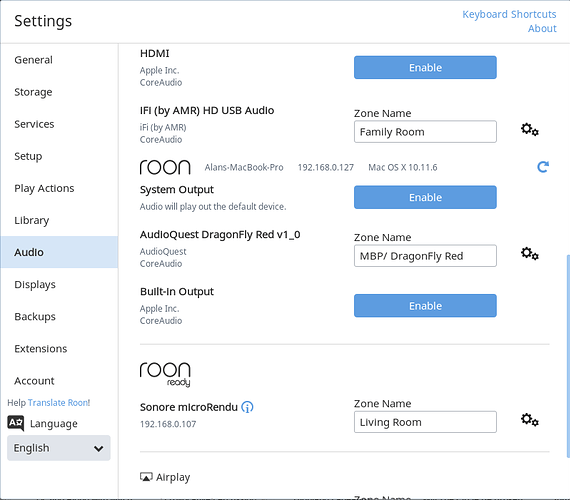
Task: Enable the HDMI output
Action: pyautogui.click(x=425, y=67)
